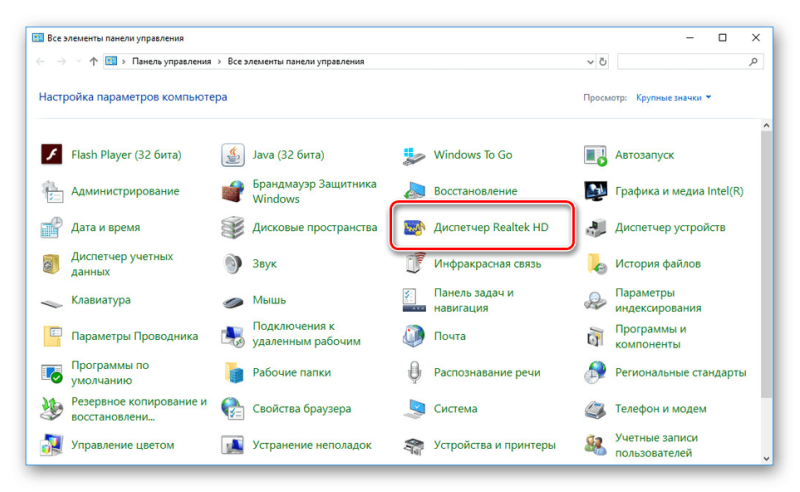Screen dimensions: 800x492
Task: Open the Графика и медиа Intel(R) monitor icon
Action: tap(595, 191)
